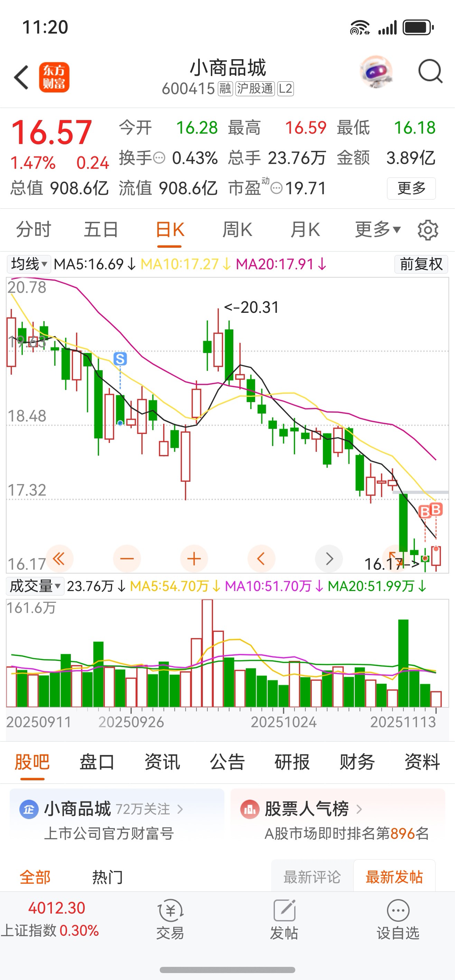The image size is (455, 980).
Task: Open the 资讯 tab
Action: (162, 762)
